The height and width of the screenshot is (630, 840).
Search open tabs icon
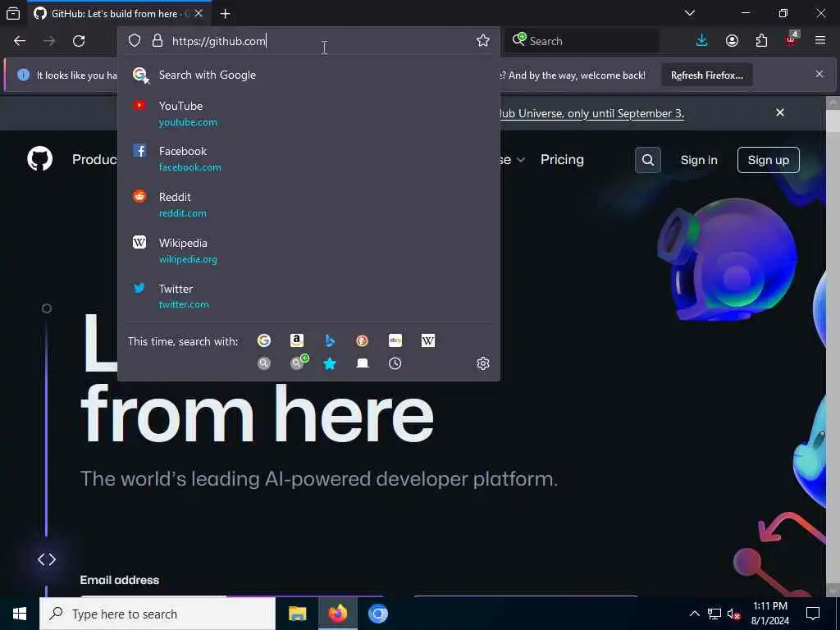363,363
